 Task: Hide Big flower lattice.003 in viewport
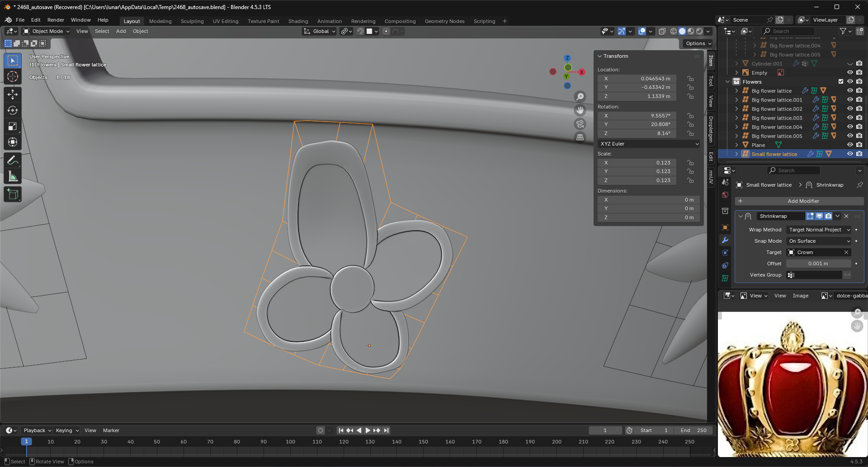pos(850,118)
